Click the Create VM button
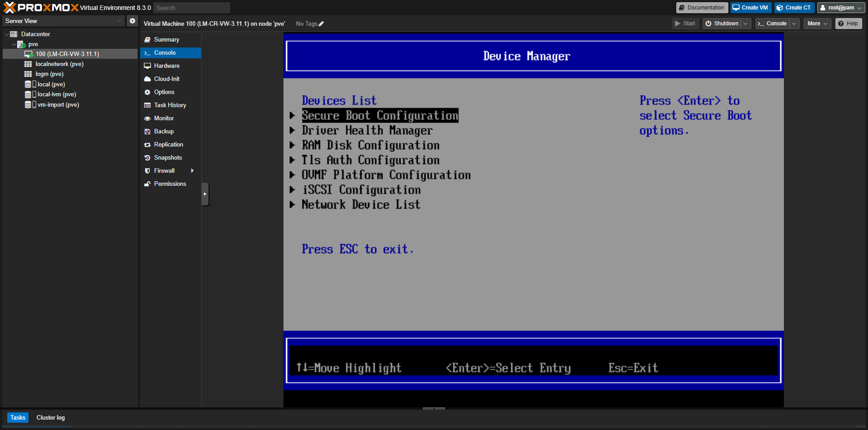The width and height of the screenshot is (868, 430). pyautogui.click(x=750, y=7)
